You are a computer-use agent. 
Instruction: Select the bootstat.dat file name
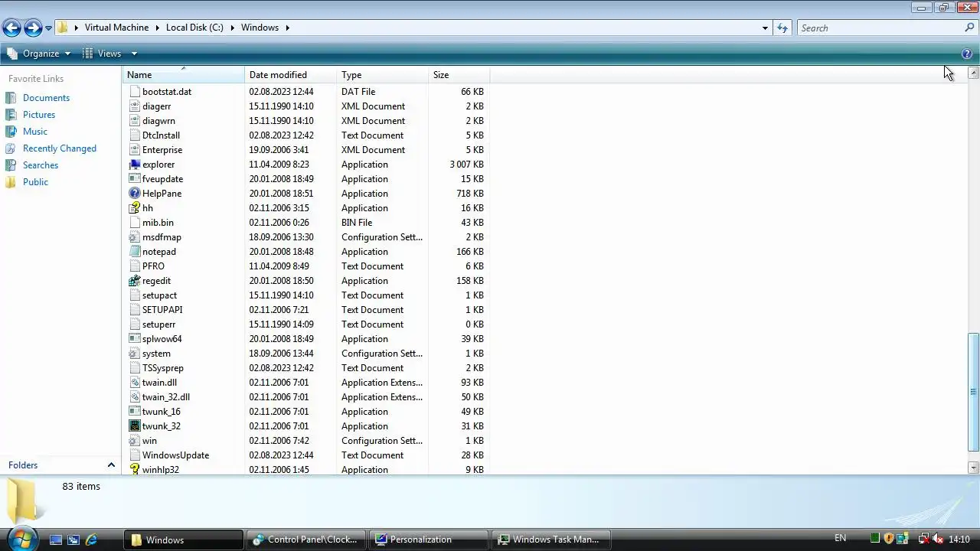click(x=167, y=92)
